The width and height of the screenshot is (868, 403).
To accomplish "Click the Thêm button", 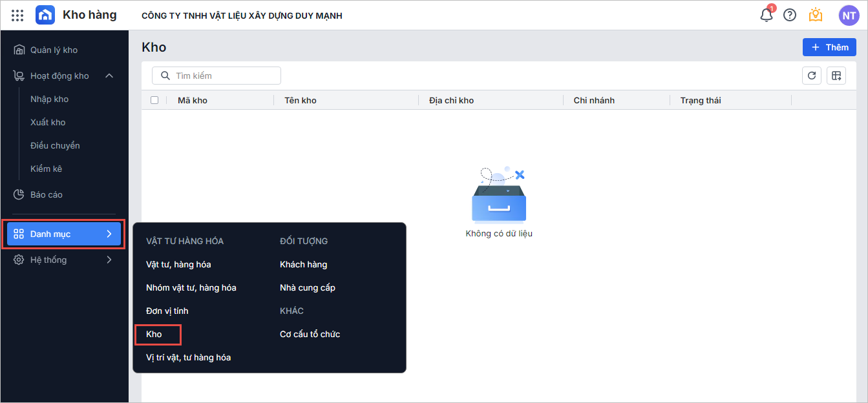I will point(830,47).
